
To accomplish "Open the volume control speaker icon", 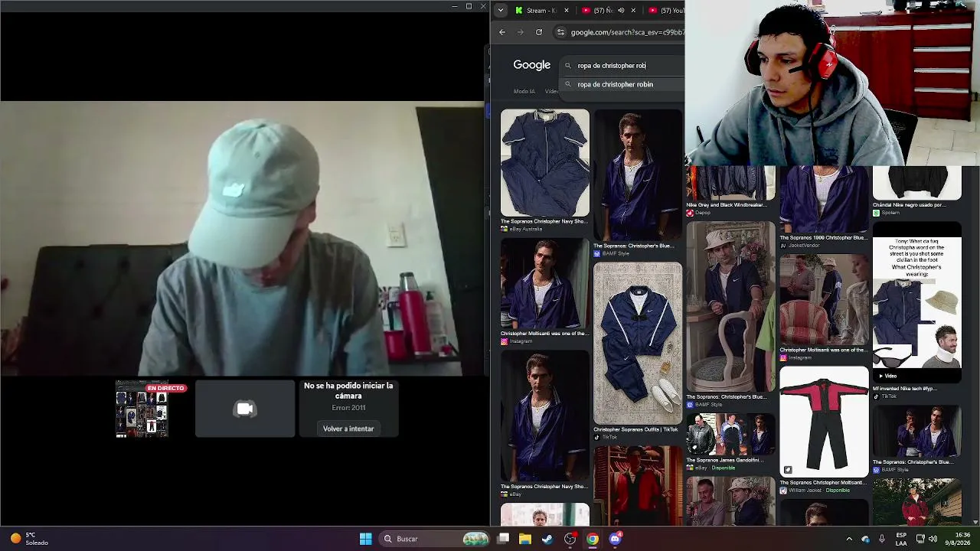I will pyautogui.click(x=933, y=539).
